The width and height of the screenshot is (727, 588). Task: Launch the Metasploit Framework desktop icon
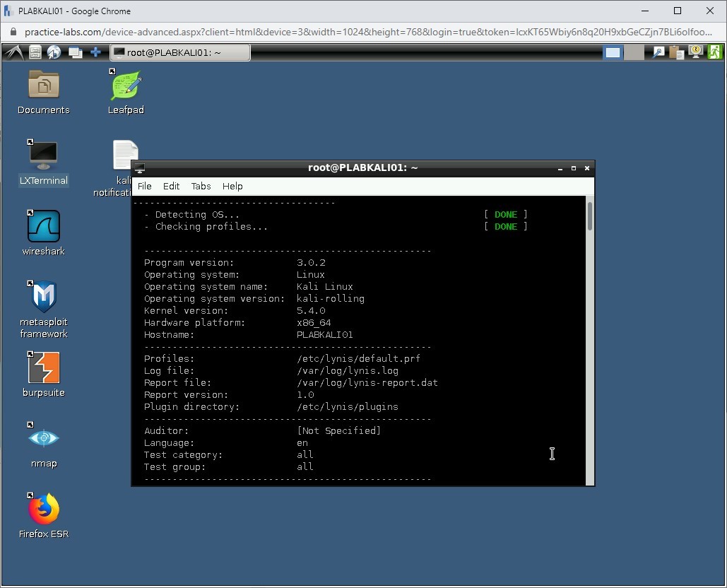[x=44, y=298]
